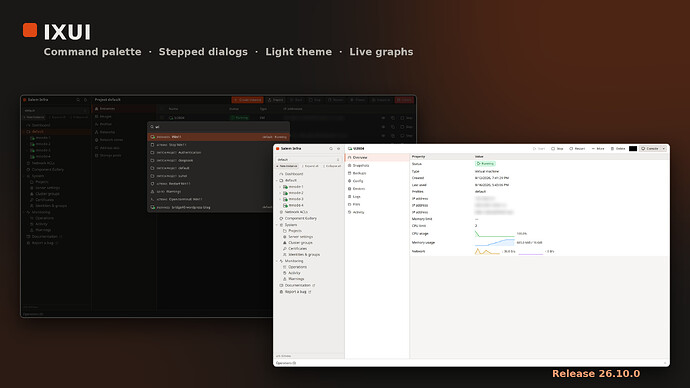This screenshot has height=388, width=690.
Task: Select default project in dark window sidebar
Action: point(57,132)
